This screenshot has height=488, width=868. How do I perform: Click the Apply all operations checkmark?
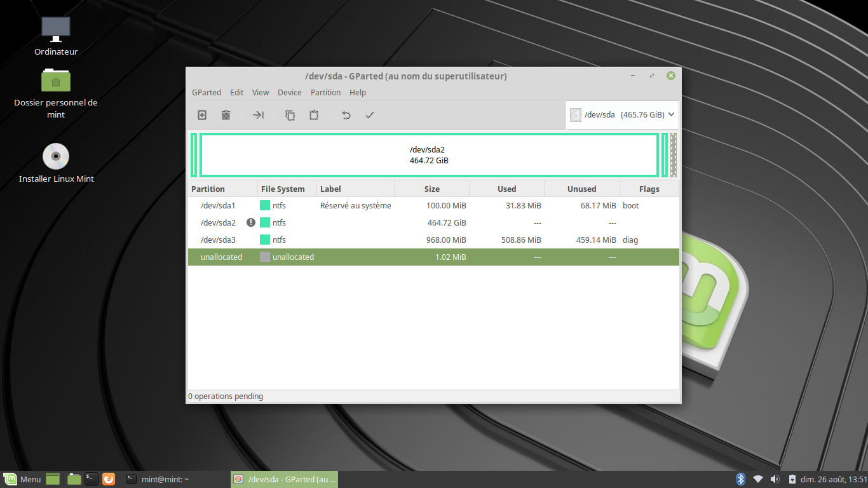click(370, 115)
